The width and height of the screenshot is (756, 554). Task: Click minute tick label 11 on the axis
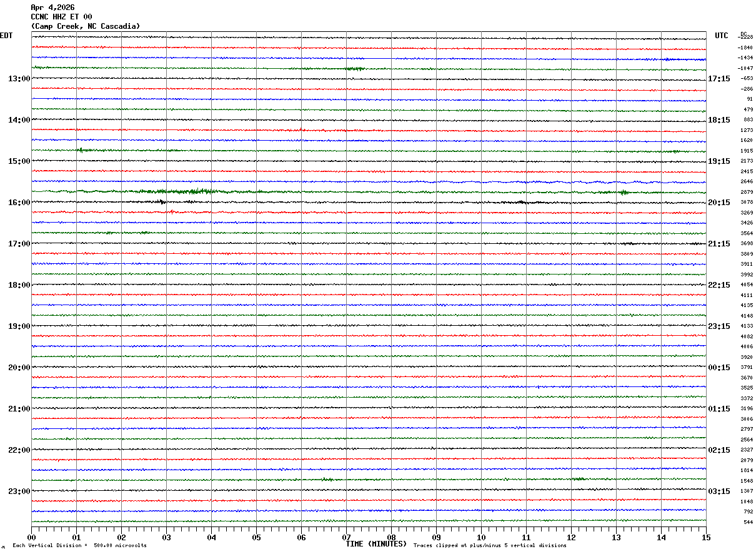click(x=526, y=537)
